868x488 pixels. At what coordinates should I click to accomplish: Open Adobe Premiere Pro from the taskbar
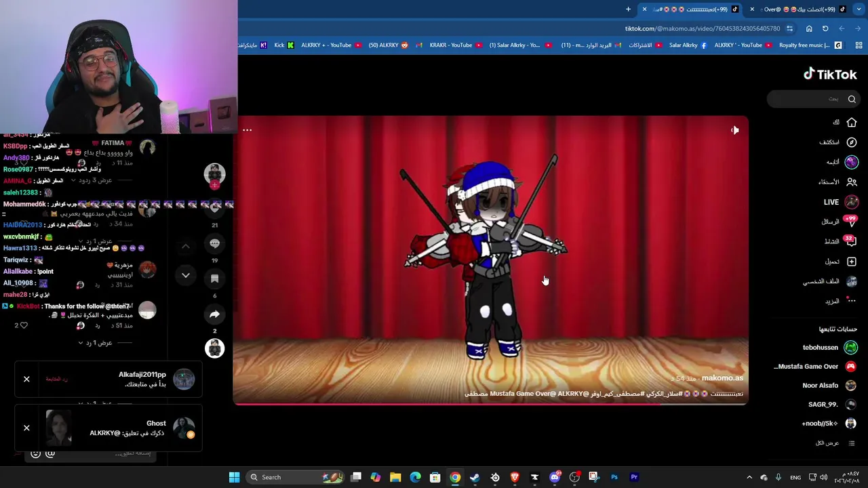click(634, 477)
